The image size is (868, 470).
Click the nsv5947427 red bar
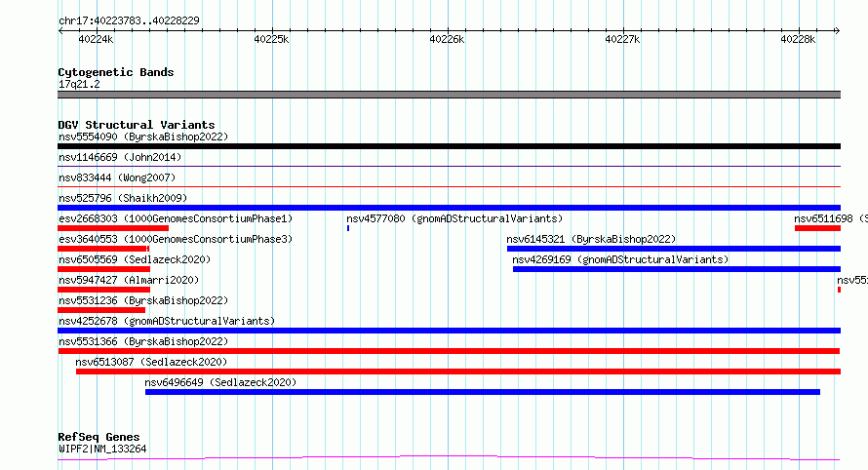[103, 290]
